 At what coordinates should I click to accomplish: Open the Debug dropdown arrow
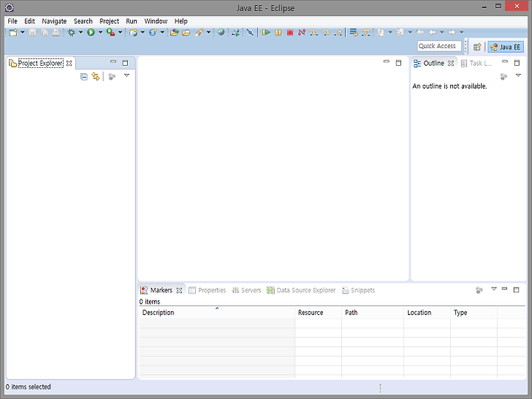coord(81,33)
